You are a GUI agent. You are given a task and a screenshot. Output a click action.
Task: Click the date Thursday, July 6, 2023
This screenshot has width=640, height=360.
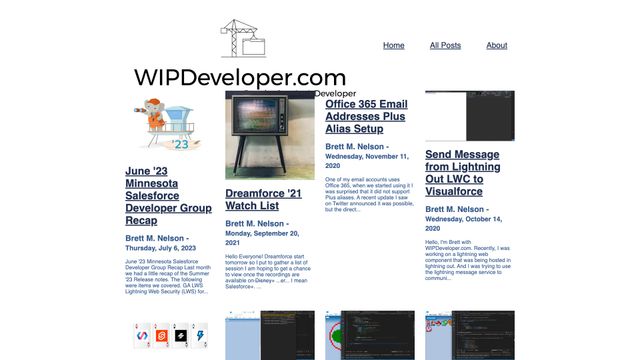click(x=160, y=248)
